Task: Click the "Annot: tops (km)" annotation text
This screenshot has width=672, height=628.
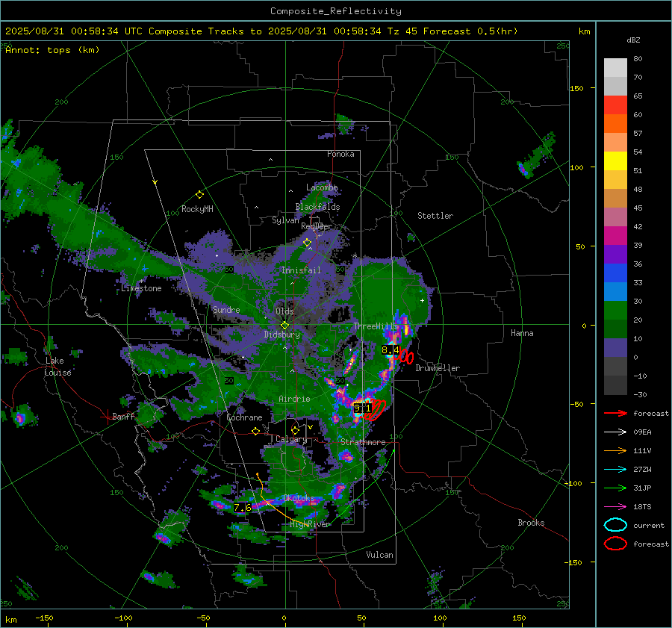Action: pos(52,50)
